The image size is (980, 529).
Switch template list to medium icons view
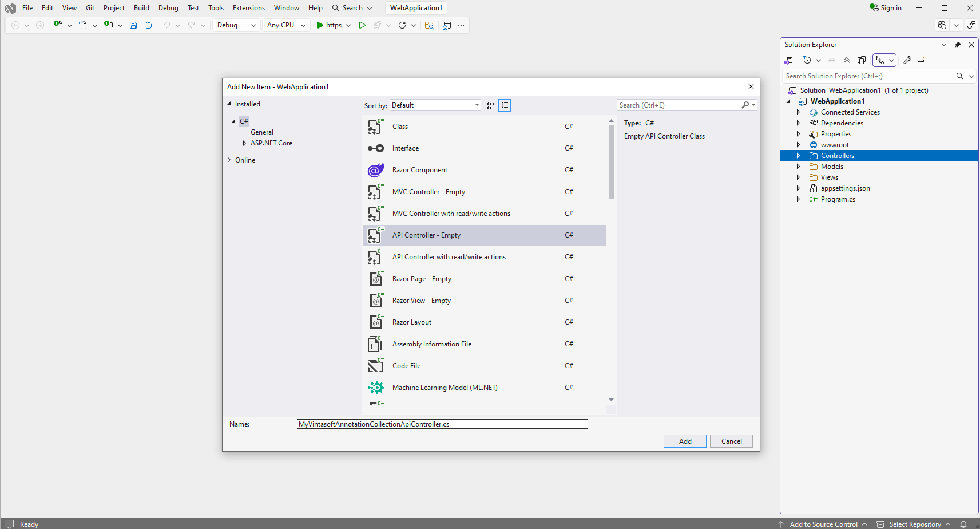point(490,105)
